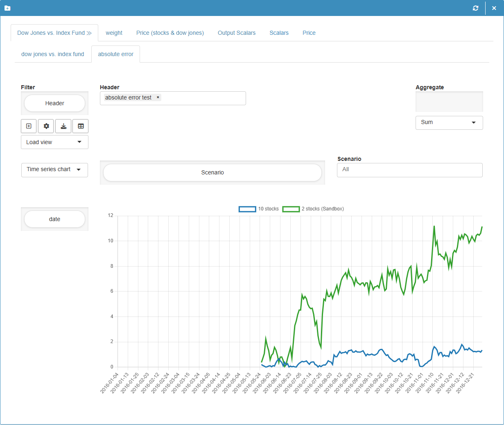Click the download export icon
The image size is (504, 425).
(x=63, y=126)
